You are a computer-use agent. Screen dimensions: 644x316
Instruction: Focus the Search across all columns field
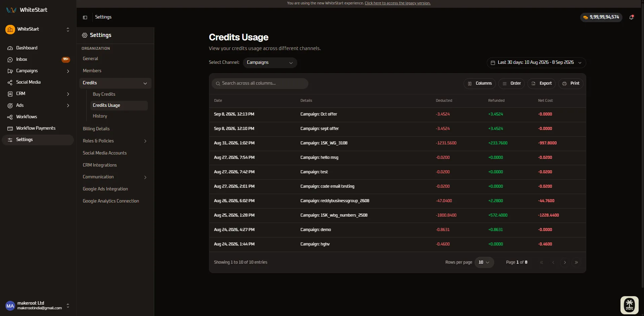coord(260,83)
